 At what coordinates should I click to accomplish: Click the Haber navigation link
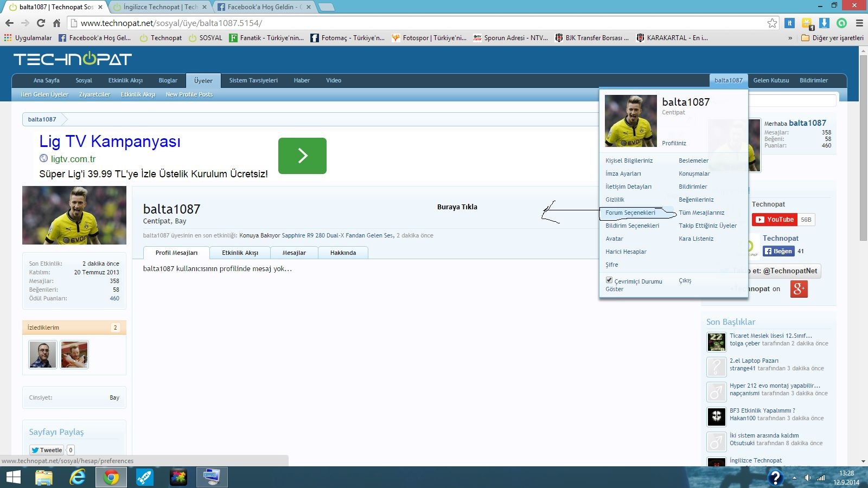(302, 80)
